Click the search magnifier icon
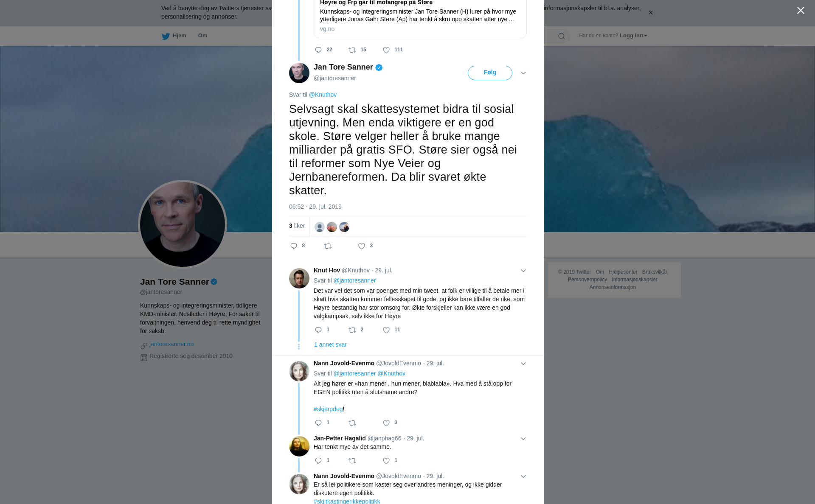Image resolution: width=815 pixels, height=504 pixels. [562, 36]
